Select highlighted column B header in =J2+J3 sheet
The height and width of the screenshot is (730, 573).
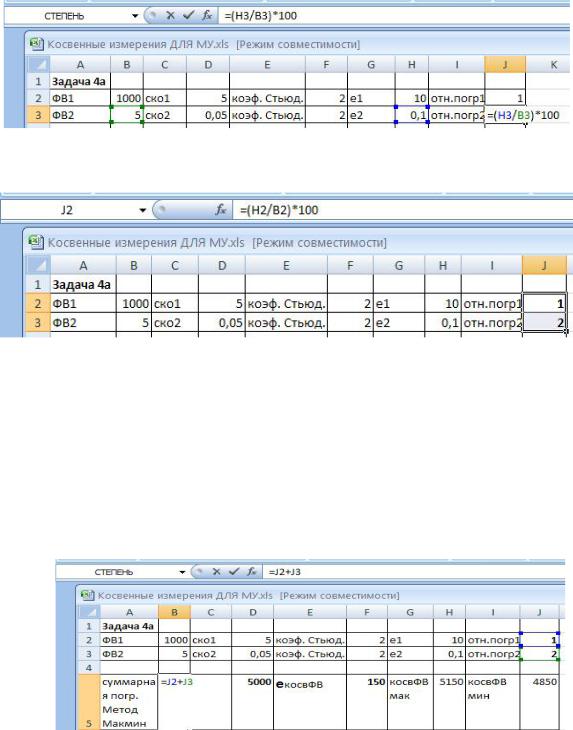(174, 612)
